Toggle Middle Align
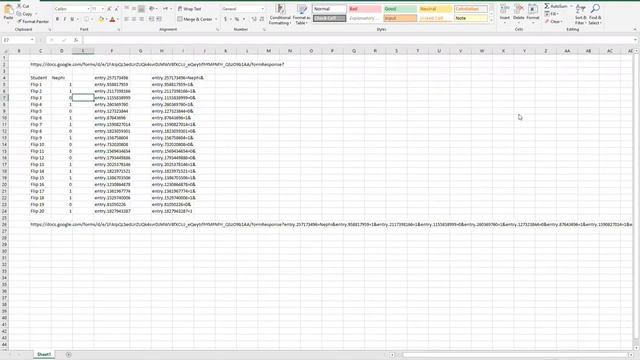This screenshot has height=360, width=640. coord(134,9)
